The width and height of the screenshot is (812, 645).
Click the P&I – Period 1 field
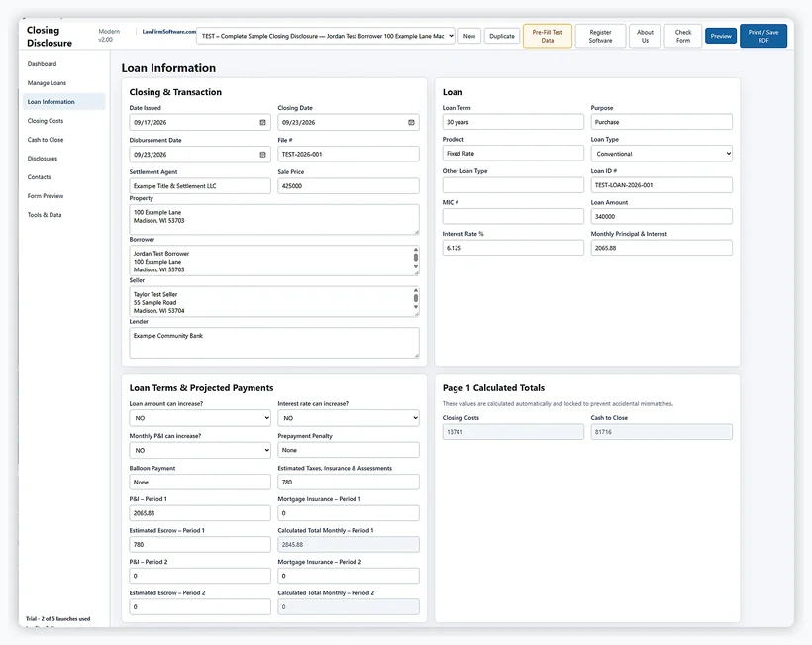(x=200, y=513)
